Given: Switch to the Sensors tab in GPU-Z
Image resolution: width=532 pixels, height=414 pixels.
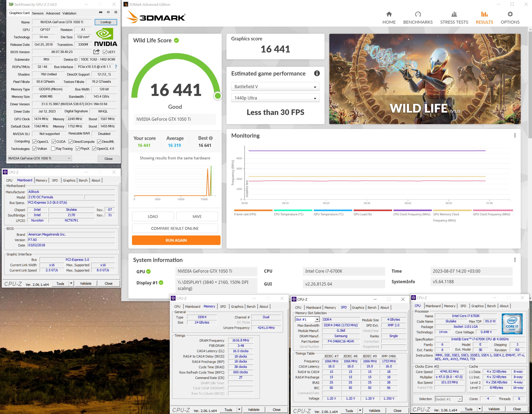Looking at the screenshot, I should tap(37, 13).
